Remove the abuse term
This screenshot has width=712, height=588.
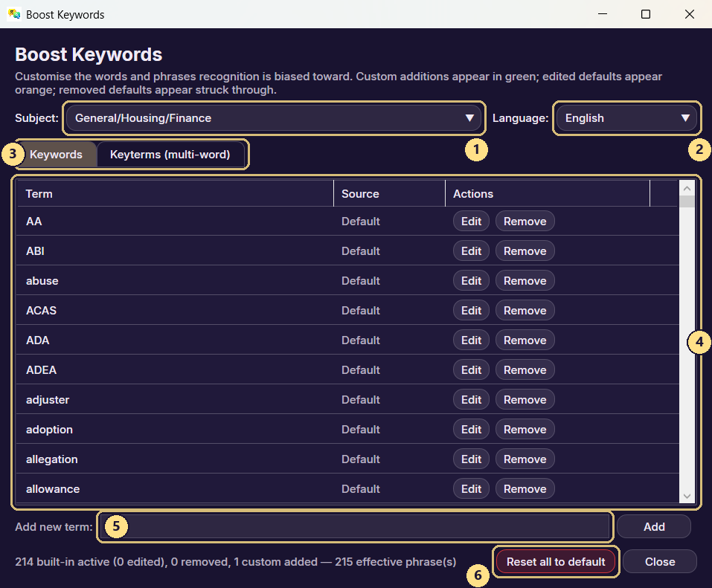point(525,281)
